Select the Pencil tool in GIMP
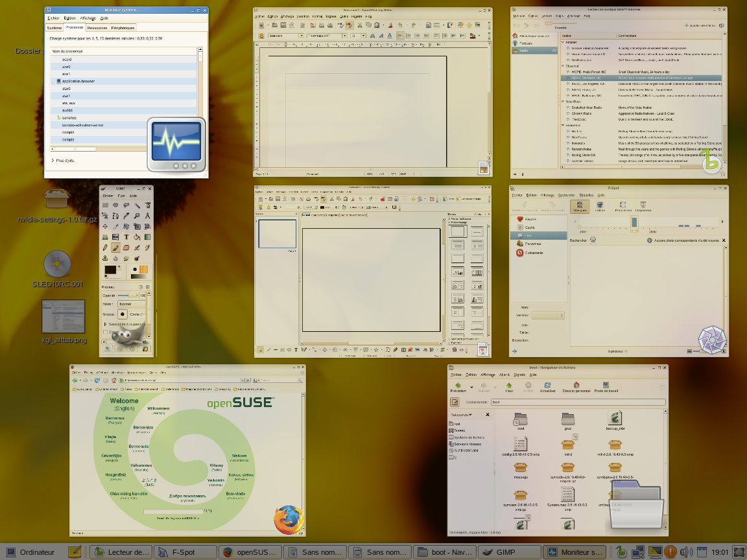 click(105, 248)
